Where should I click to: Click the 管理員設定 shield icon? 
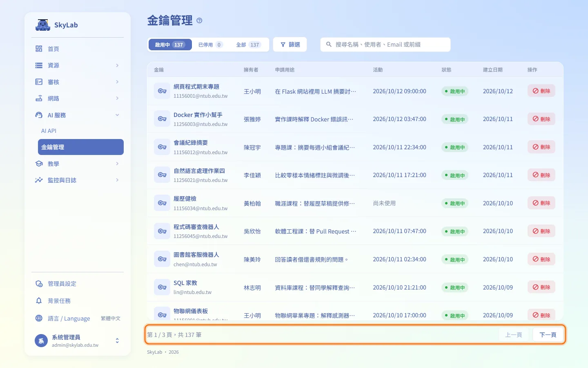(39, 284)
